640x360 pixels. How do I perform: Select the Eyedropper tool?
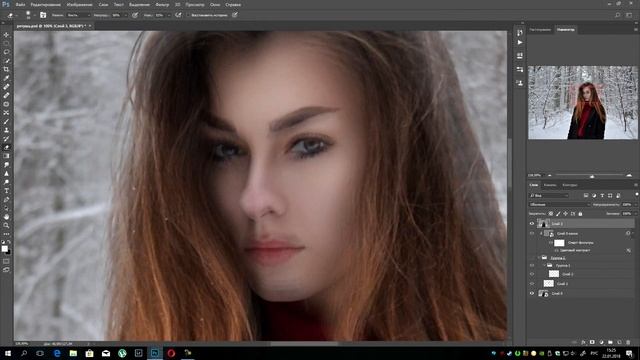[x=6, y=78]
